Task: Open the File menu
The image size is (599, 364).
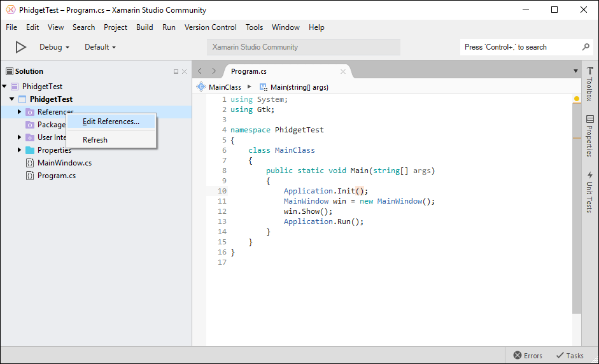Action: 11,27
